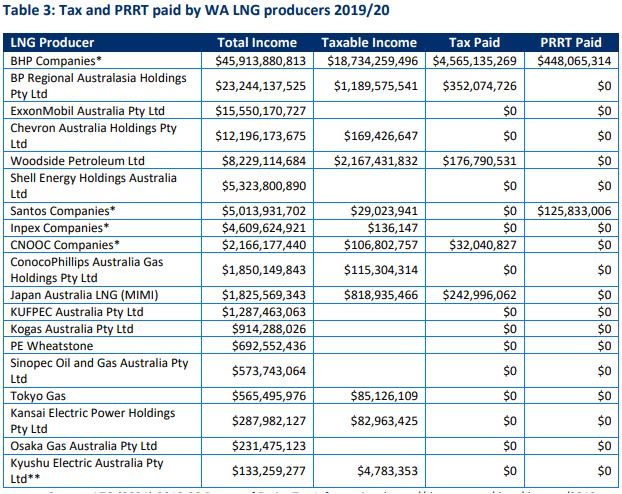
Task: Click Santos PRRT paid $125,833,006
Action: [574, 211]
